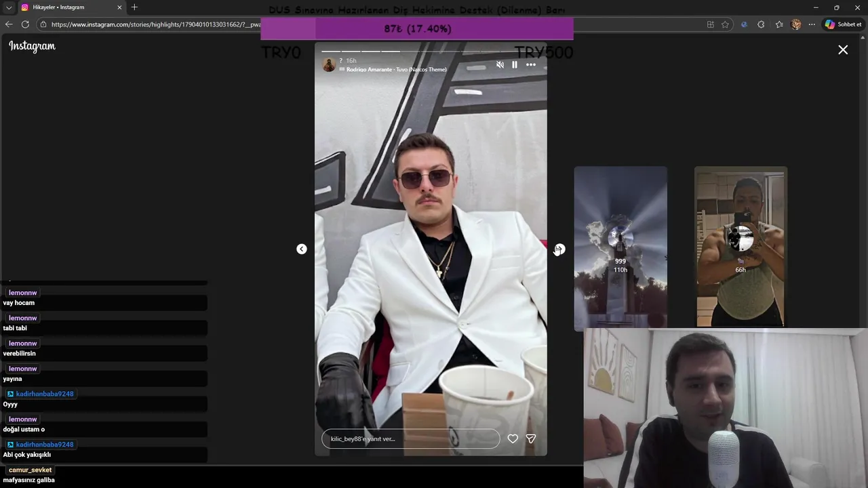Open the 66h highlight thumbnail

[x=741, y=247]
